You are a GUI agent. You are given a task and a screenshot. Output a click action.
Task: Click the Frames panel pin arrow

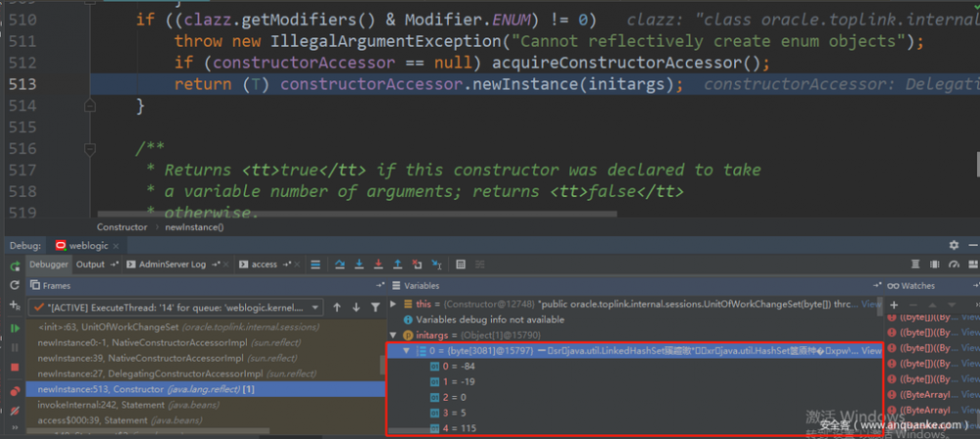tap(380, 285)
